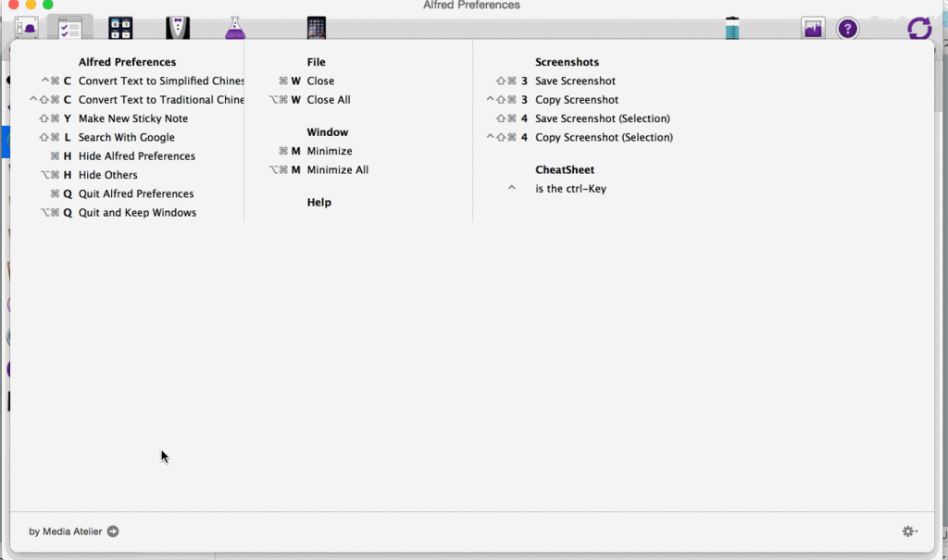Click the Window section heading

327,131
